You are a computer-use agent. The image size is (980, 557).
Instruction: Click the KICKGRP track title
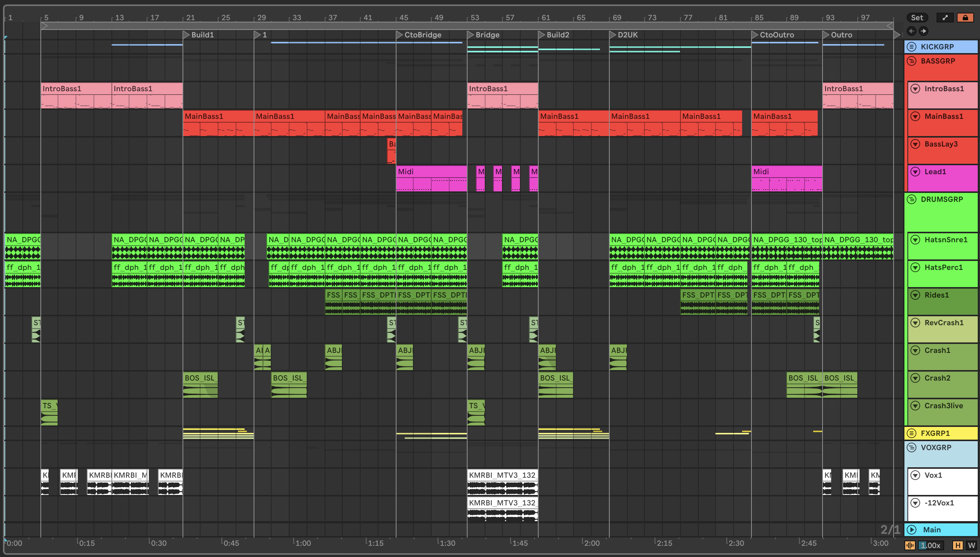[x=937, y=47]
